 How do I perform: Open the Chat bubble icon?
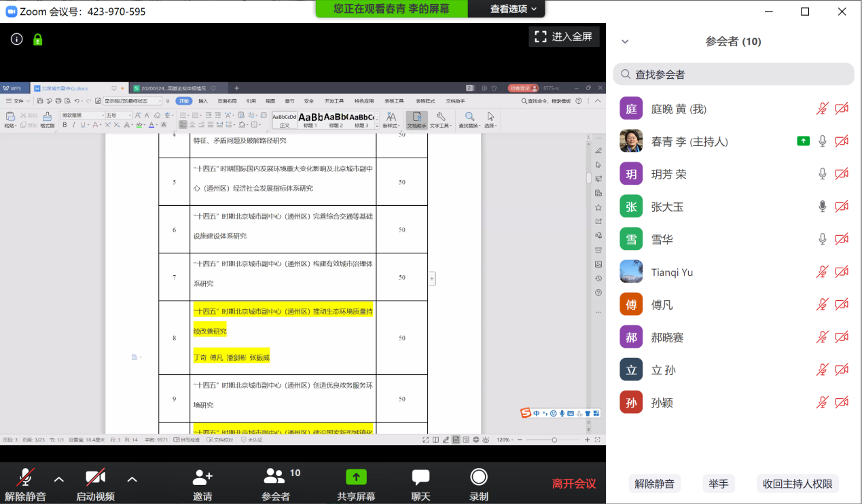tap(420, 477)
